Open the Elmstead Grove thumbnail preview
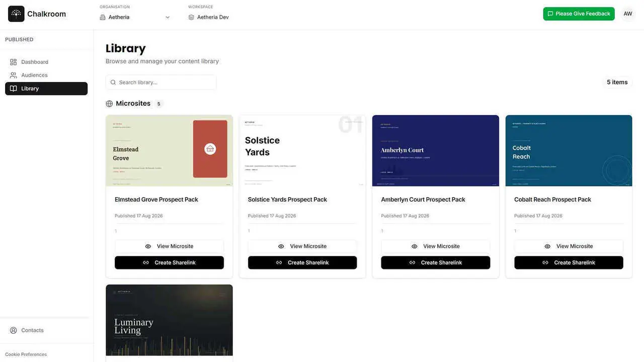This screenshot has height=362, width=644. point(169,151)
